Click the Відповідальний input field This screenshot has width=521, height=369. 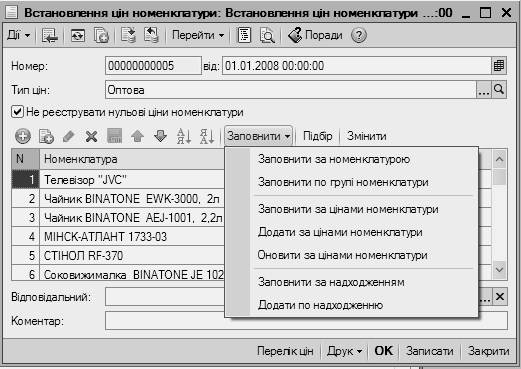tap(165, 297)
